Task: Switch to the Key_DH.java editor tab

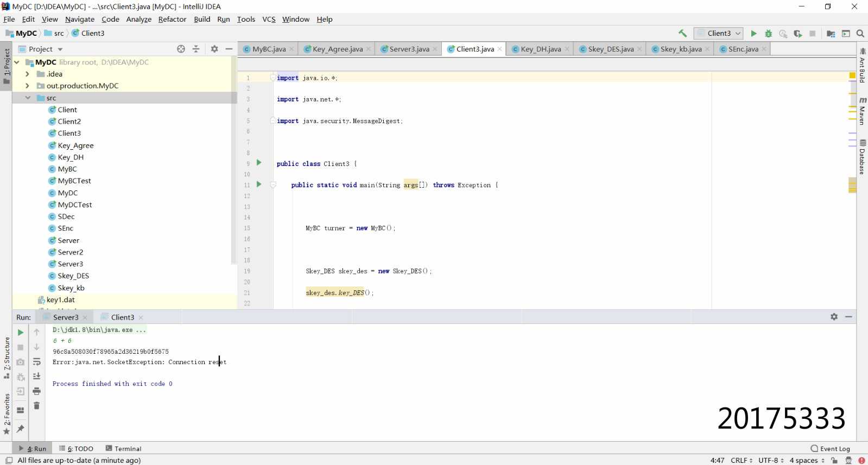Action: pos(540,49)
